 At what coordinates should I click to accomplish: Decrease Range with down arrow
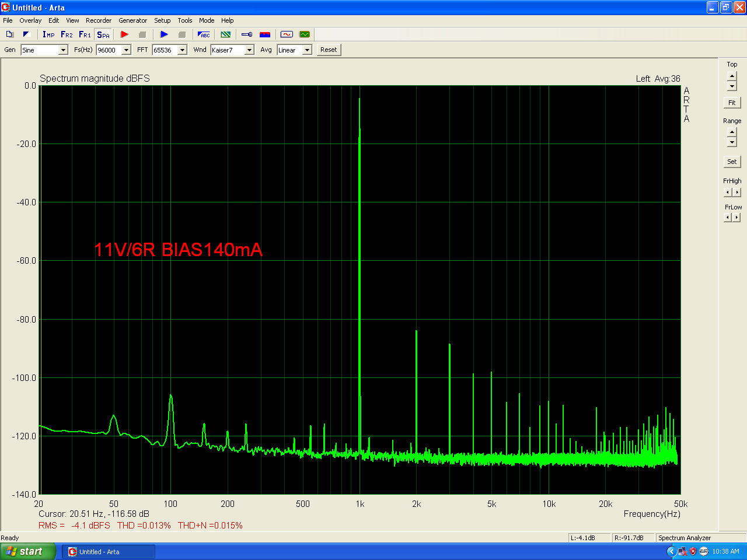coord(732,142)
